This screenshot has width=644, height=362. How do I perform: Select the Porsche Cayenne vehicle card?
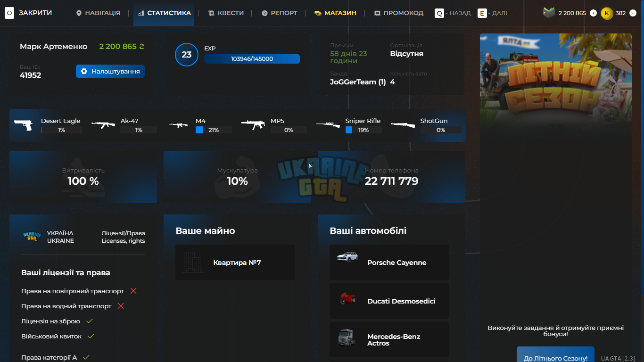tap(389, 263)
